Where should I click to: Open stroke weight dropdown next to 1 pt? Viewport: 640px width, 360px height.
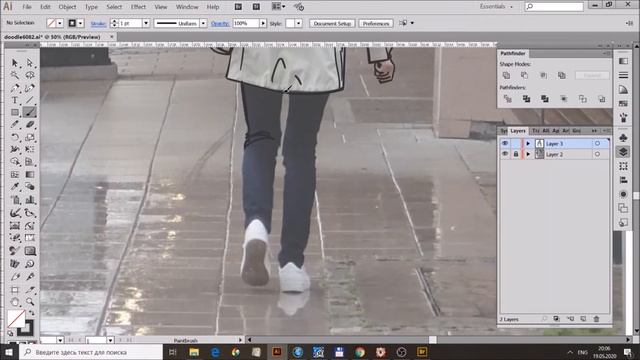tap(146, 23)
